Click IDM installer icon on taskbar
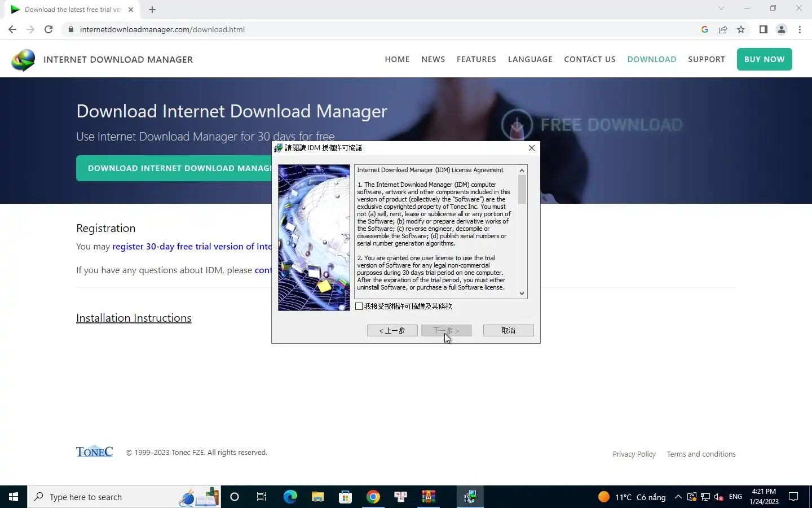 (470, 497)
